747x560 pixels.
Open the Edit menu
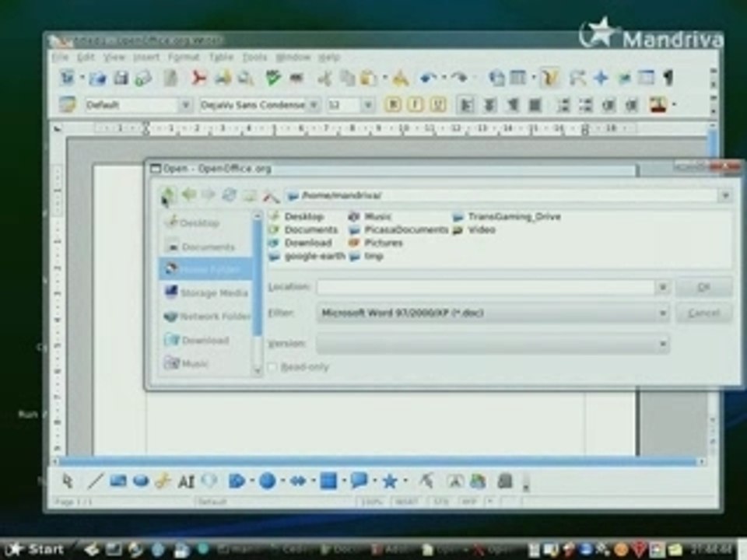[86, 57]
